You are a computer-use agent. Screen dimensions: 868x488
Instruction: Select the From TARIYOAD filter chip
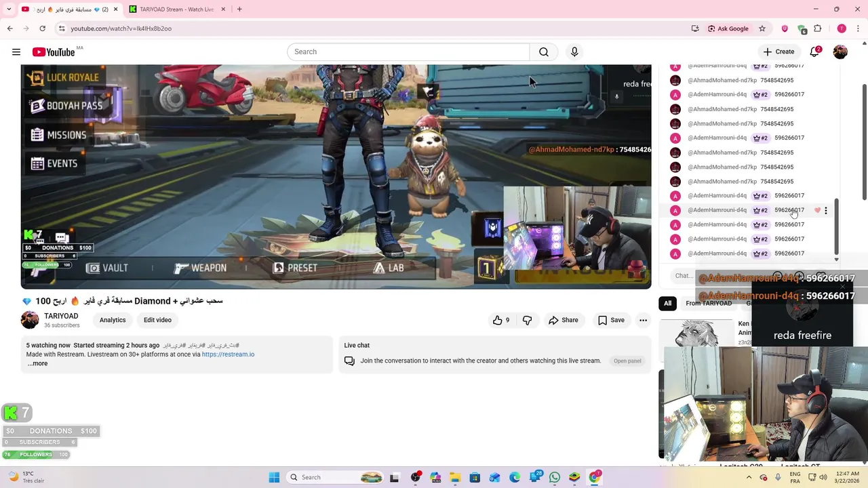(709, 303)
